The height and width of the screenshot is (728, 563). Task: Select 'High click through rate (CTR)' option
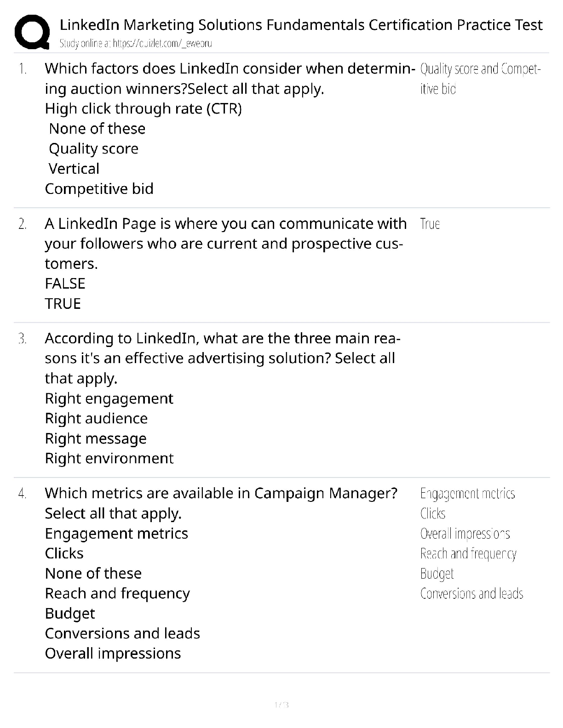[x=143, y=108]
